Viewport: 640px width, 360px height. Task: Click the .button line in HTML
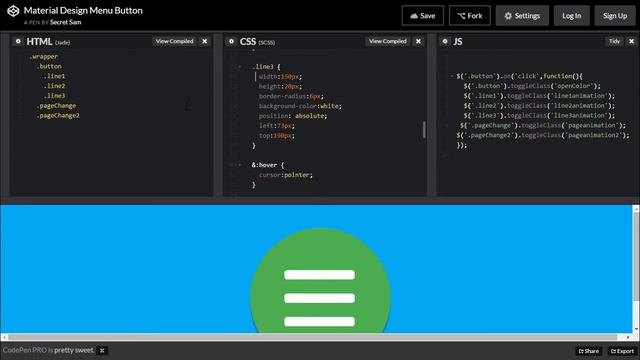click(x=49, y=67)
